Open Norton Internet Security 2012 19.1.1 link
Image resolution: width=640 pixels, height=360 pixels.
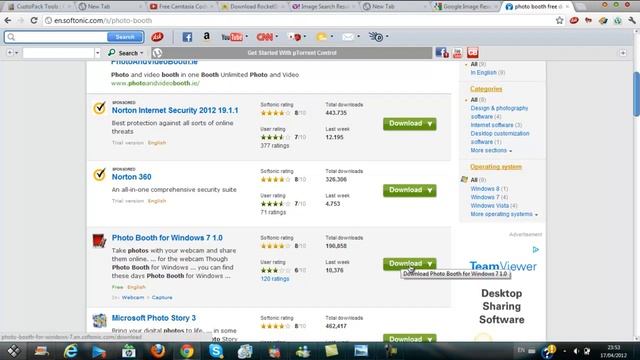(x=175, y=110)
